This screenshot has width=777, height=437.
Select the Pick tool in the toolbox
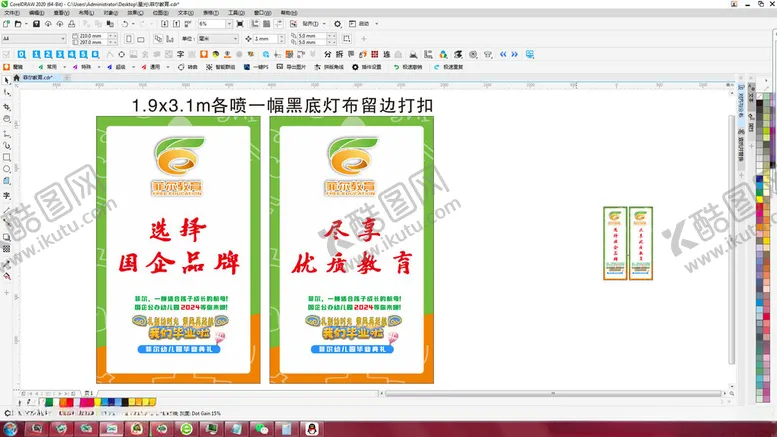point(6,80)
